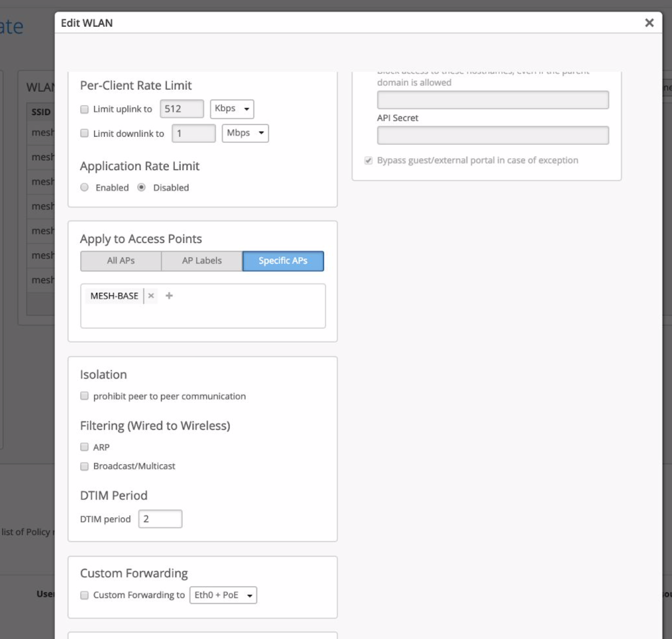672x639 pixels.
Task: Select Enabled for Application Rate Limit
Action: pos(85,187)
